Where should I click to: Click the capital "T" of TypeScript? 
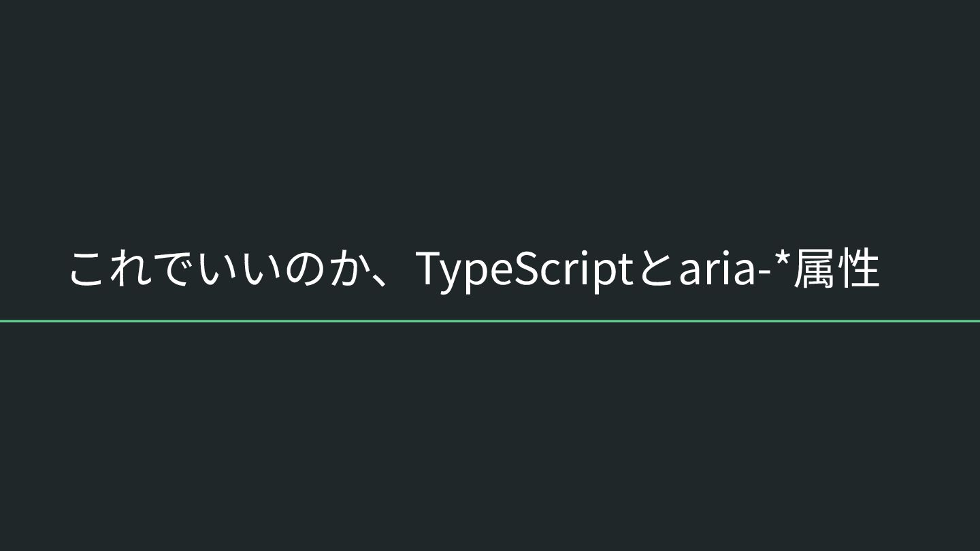pyautogui.click(x=429, y=269)
